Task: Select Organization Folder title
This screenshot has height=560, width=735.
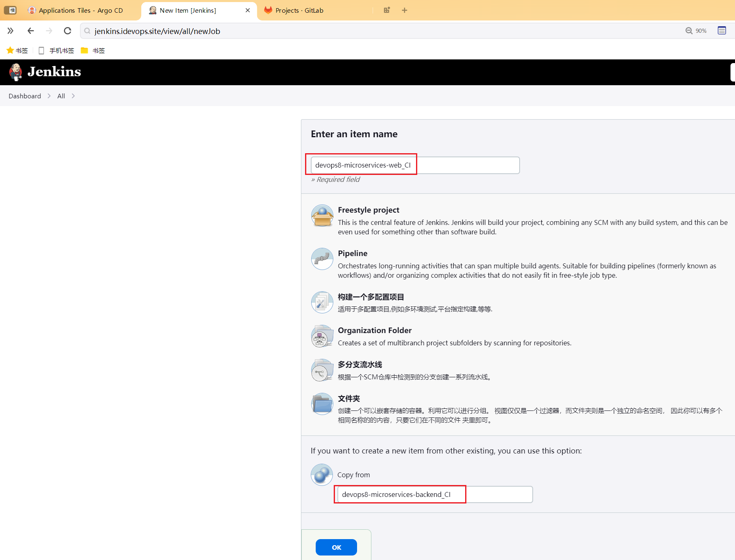Action: click(x=375, y=330)
